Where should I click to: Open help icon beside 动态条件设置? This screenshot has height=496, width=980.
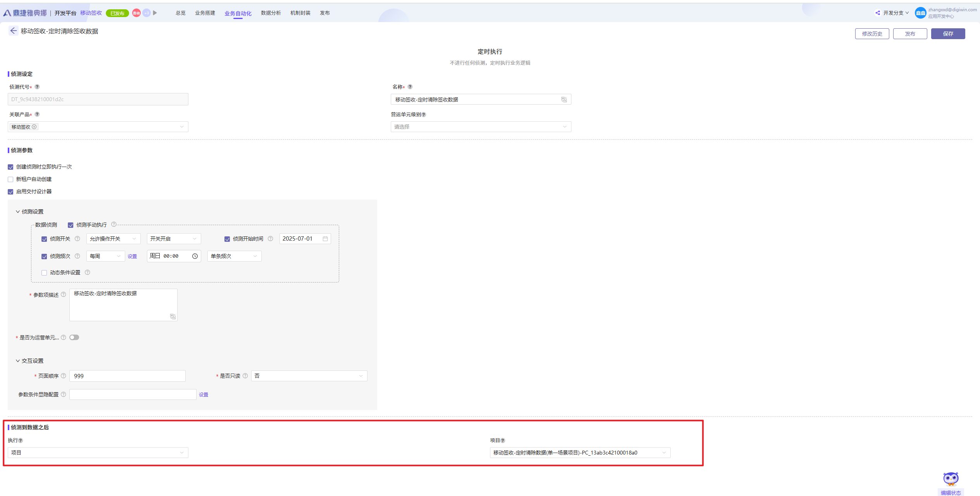point(88,272)
